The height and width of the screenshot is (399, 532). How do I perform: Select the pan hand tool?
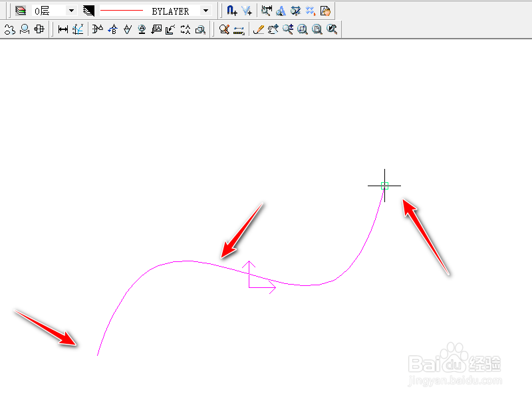273,29
